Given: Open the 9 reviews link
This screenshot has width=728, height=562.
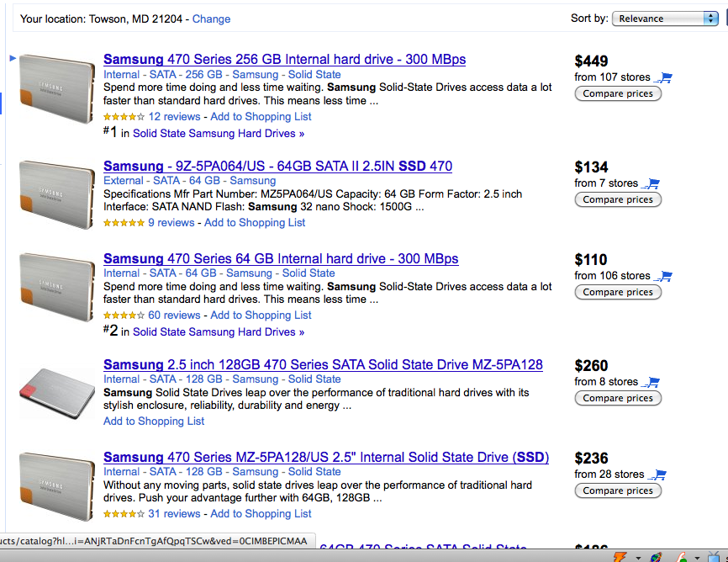Looking at the screenshot, I should click(x=171, y=223).
